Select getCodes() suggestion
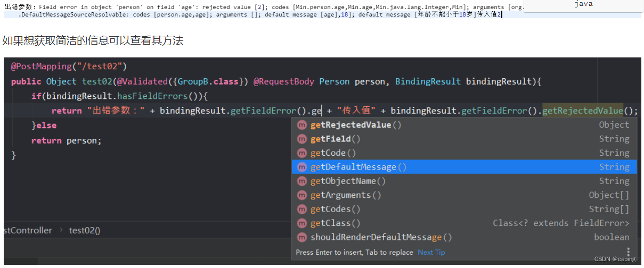 tap(464, 210)
